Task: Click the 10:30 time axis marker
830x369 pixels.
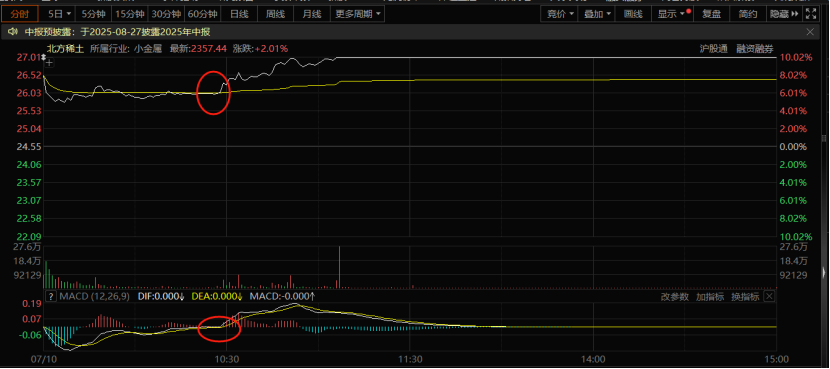Action: (227, 358)
